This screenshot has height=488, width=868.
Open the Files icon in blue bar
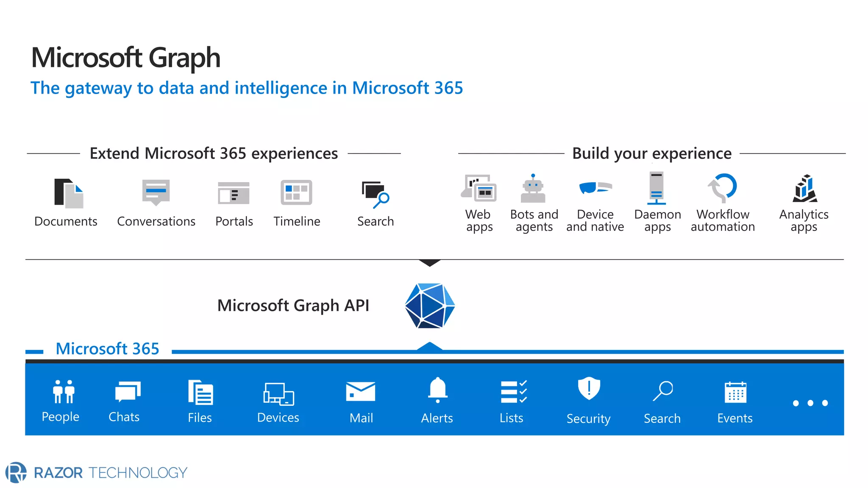tap(200, 392)
